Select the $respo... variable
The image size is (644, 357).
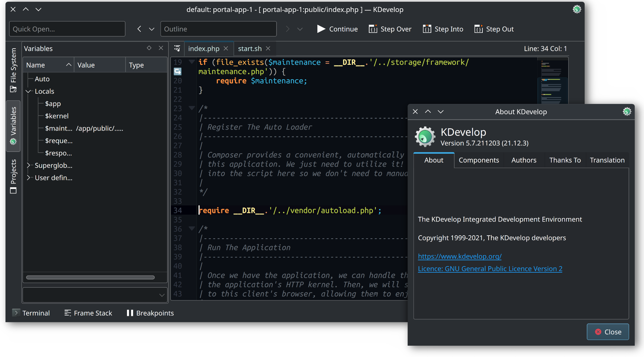(x=58, y=153)
